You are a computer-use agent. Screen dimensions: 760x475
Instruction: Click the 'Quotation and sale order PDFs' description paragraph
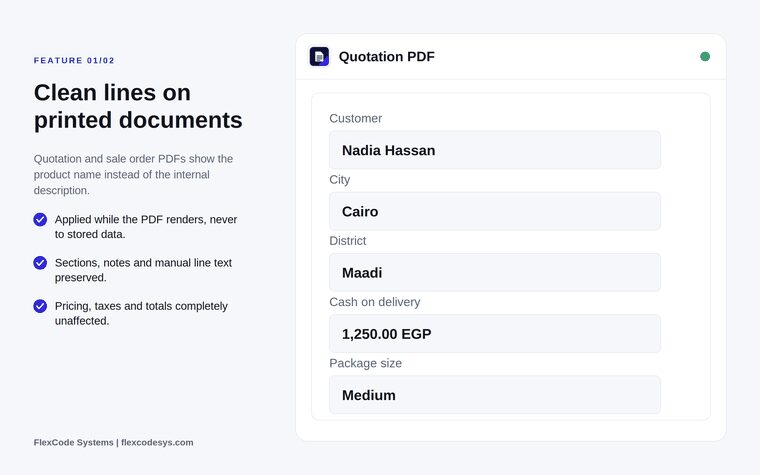coord(133,174)
